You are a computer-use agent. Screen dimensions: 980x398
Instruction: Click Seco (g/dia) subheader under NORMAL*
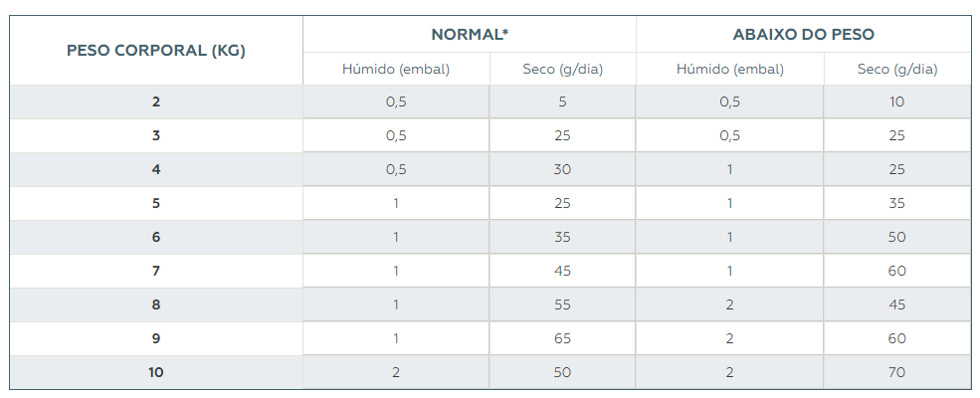(x=563, y=70)
